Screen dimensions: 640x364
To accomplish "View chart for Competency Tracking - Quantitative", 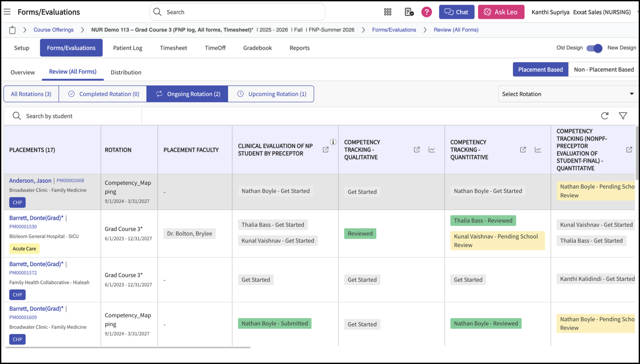I will tap(538, 150).
